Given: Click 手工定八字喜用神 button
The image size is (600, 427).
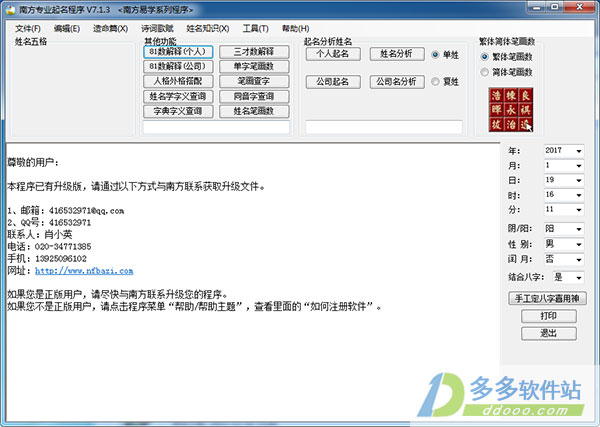Looking at the screenshot, I should 547,298.
